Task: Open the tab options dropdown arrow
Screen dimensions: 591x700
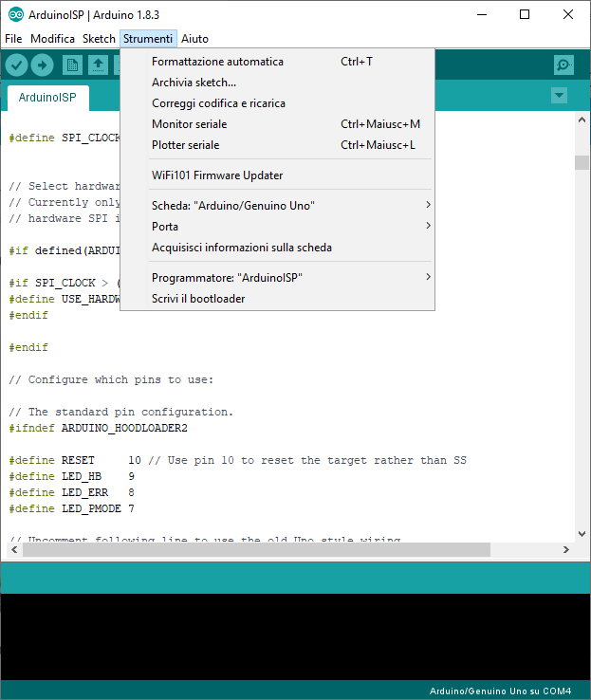Action: click(559, 96)
